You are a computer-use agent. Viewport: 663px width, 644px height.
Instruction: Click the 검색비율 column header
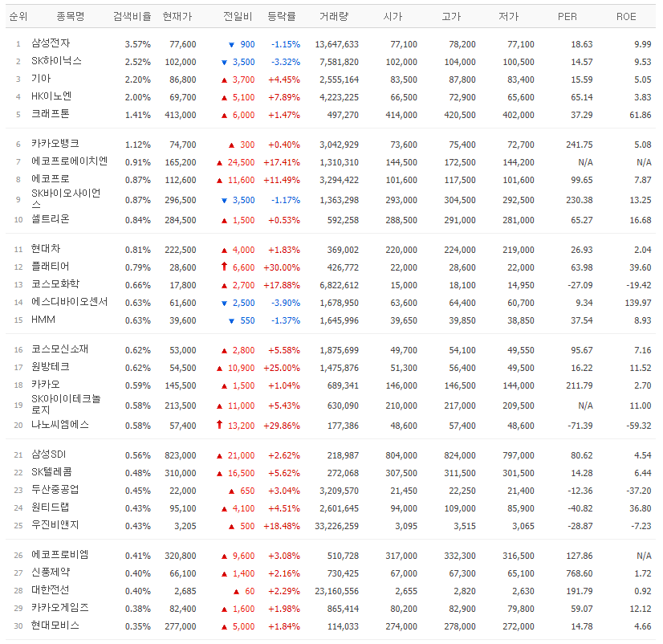132,17
